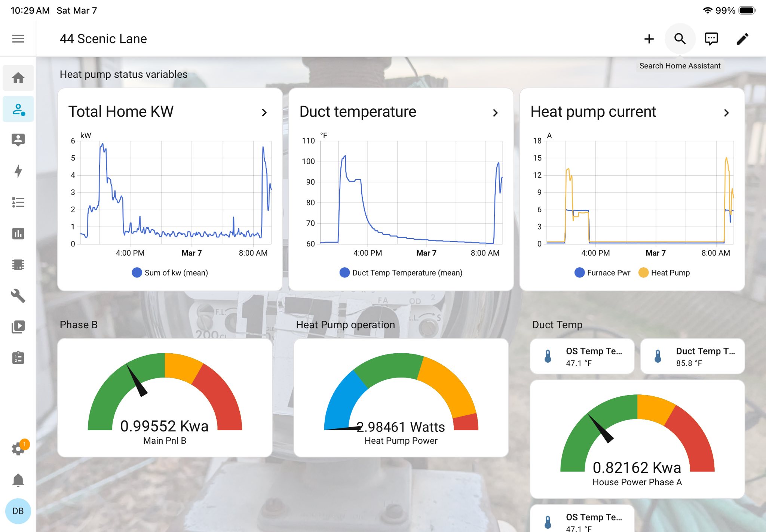
Task: Expand Total Home KW card chevron
Action: (x=264, y=113)
